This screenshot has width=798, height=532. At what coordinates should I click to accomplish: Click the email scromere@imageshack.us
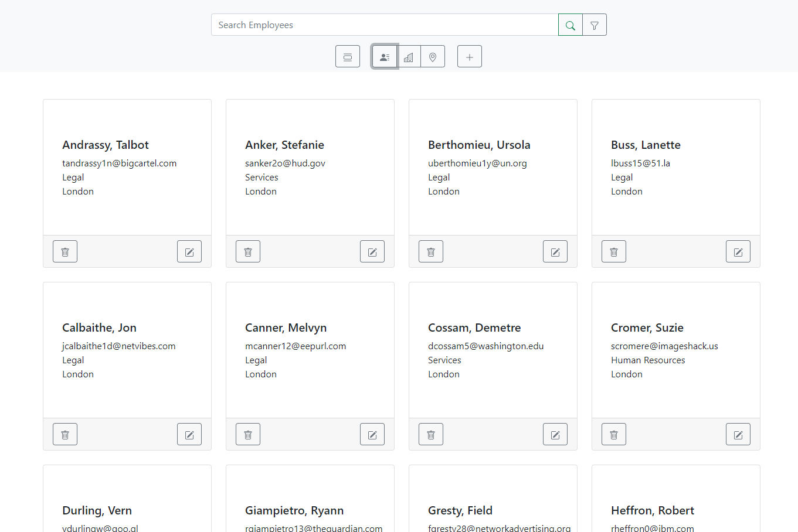pos(664,346)
